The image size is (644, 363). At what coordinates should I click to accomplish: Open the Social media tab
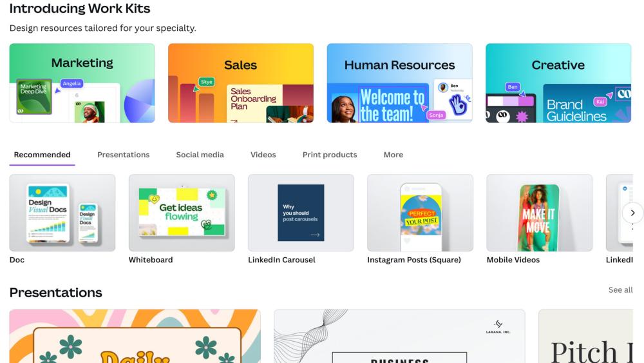[x=200, y=155]
